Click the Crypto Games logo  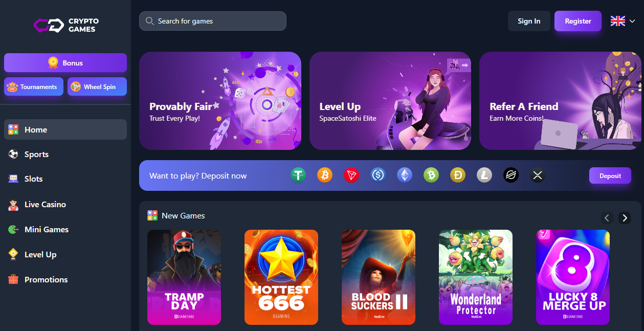coord(66,25)
